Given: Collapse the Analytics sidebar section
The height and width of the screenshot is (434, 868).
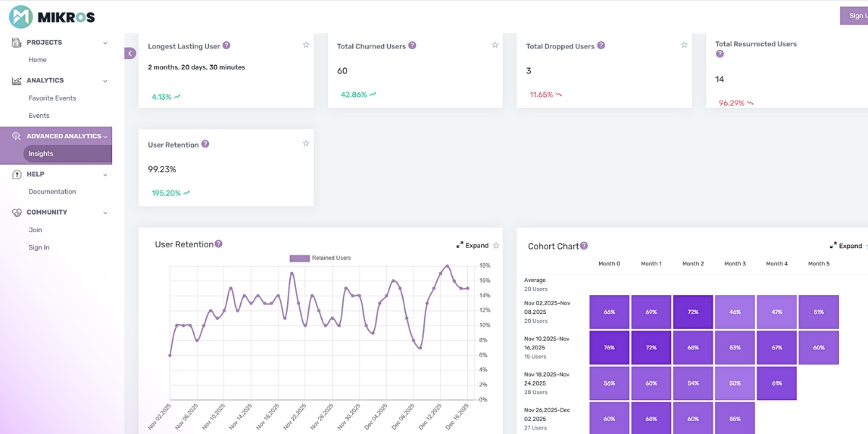Looking at the screenshot, I should [103, 80].
